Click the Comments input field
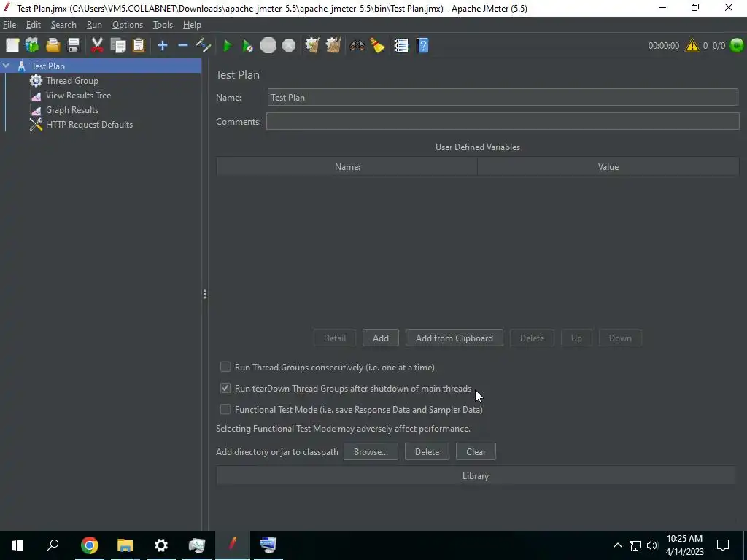747x560 pixels. tap(503, 122)
